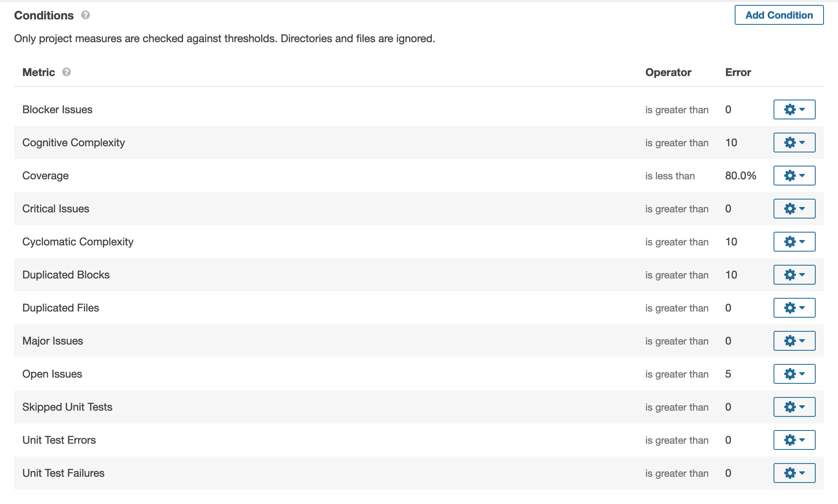The width and height of the screenshot is (838, 504).
Task: Open gear dropdown for Duplicated Blocks
Action: [794, 275]
